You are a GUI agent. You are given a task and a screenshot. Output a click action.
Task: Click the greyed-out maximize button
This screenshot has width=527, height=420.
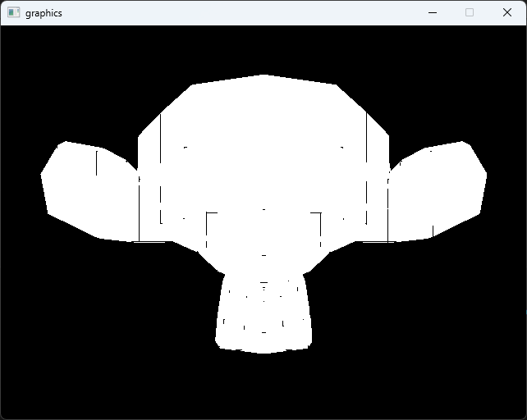tap(470, 13)
